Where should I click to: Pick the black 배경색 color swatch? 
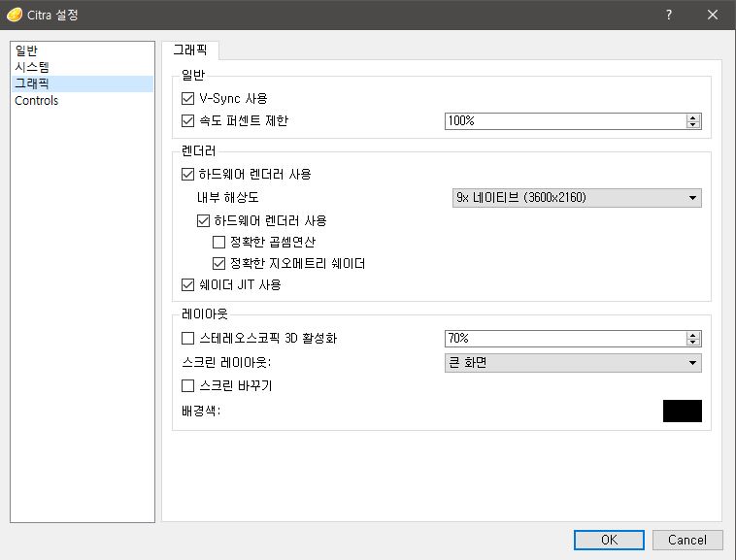[682, 411]
